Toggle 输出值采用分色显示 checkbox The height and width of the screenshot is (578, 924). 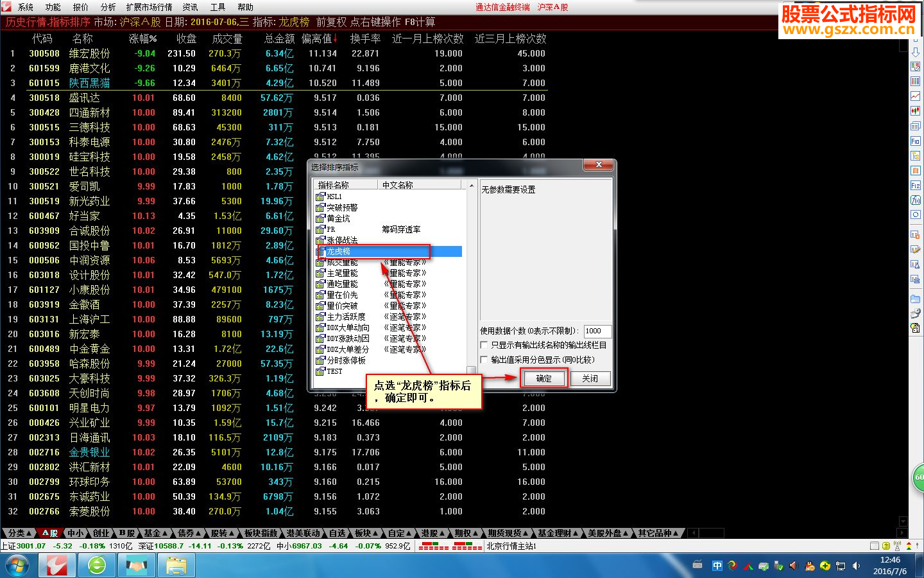click(x=484, y=360)
